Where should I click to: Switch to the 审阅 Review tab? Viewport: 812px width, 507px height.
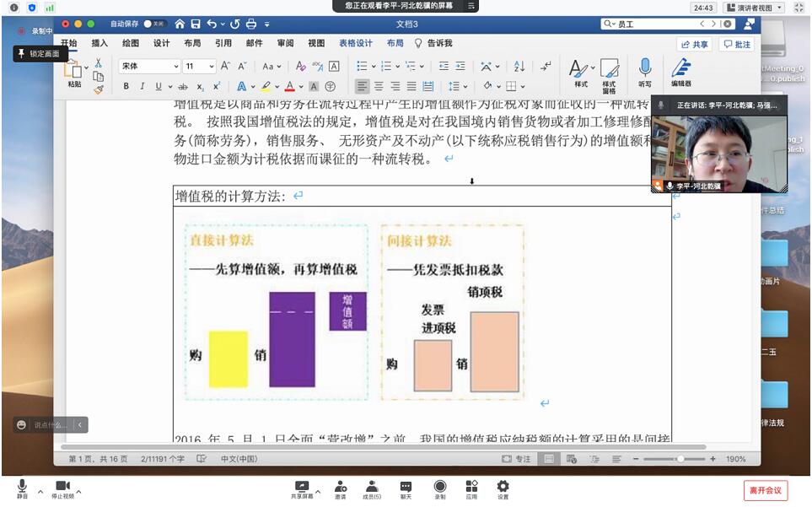(x=285, y=43)
